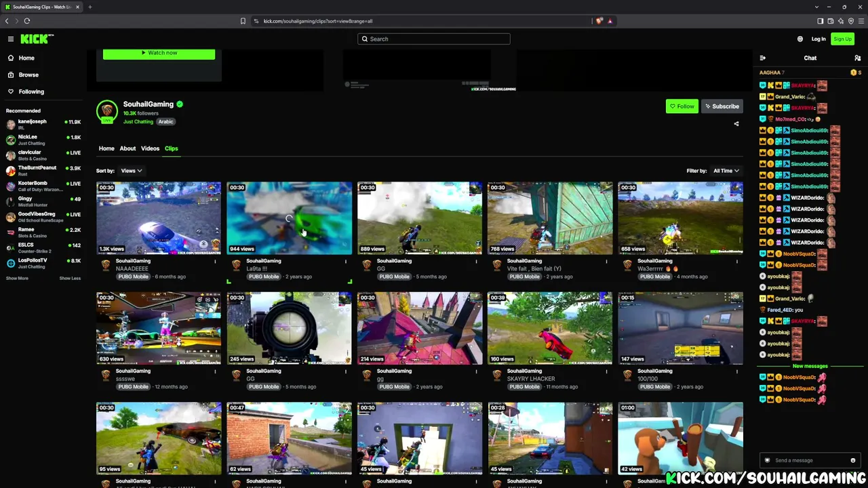Open recommended channel kaneljoseph

(x=43, y=124)
